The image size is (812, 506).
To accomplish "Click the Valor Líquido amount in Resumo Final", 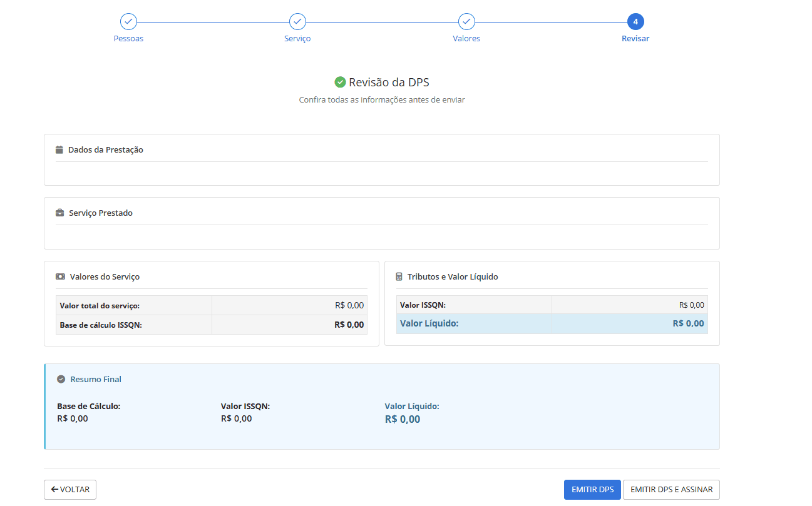I will (x=403, y=419).
